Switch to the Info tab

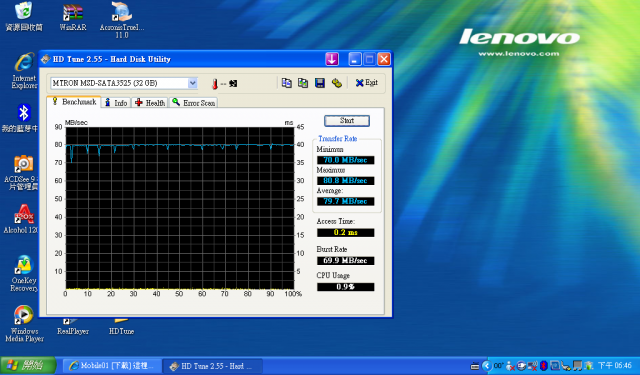[116, 103]
